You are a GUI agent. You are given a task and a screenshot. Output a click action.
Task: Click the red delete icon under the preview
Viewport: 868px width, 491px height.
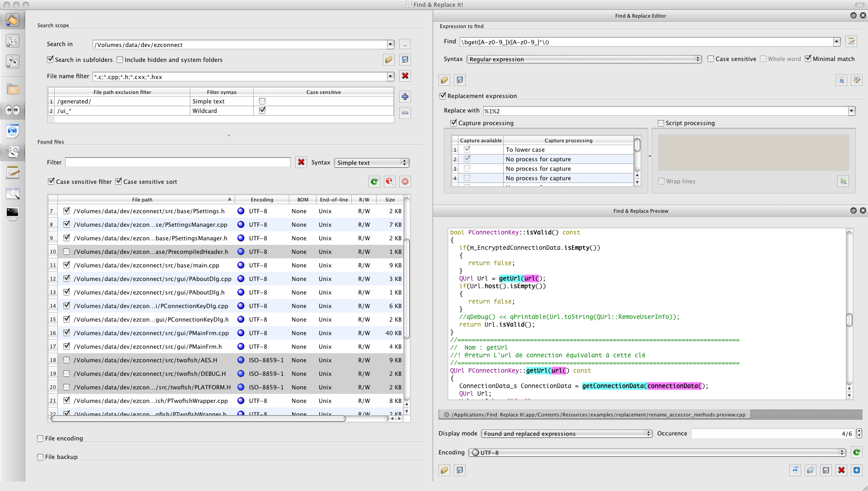click(841, 470)
